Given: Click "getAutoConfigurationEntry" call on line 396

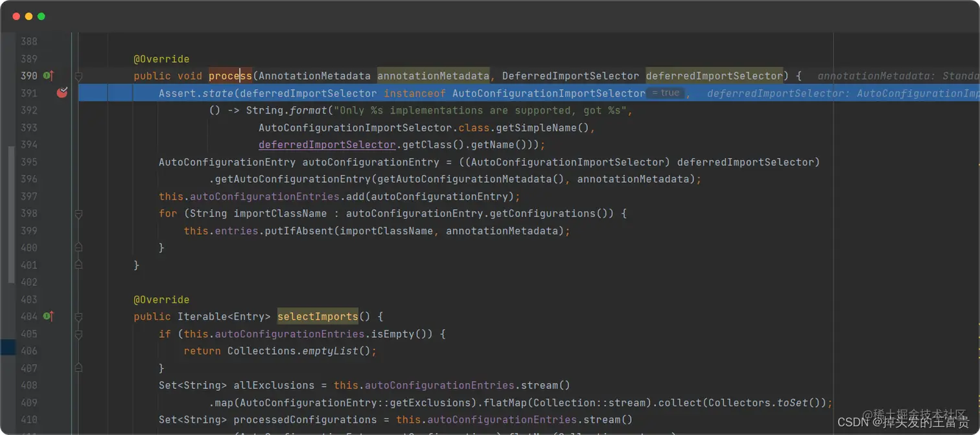Looking at the screenshot, I should click(x=293, y=179).
